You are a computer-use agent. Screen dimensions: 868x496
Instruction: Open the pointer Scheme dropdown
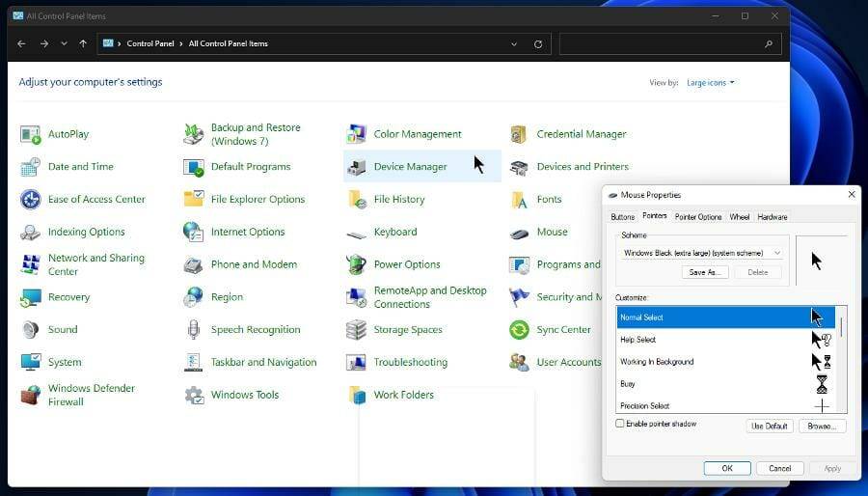701,253
